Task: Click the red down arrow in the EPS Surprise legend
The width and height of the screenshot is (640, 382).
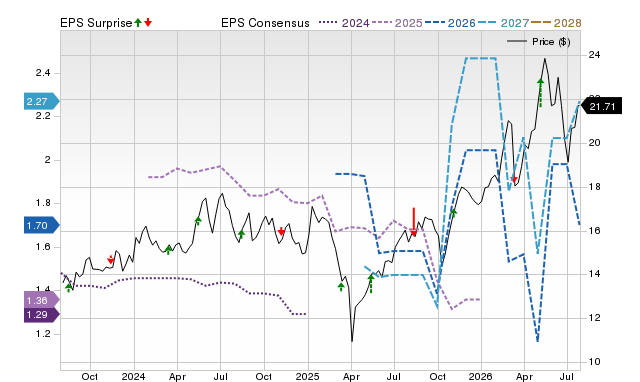Action: point(148,22)
